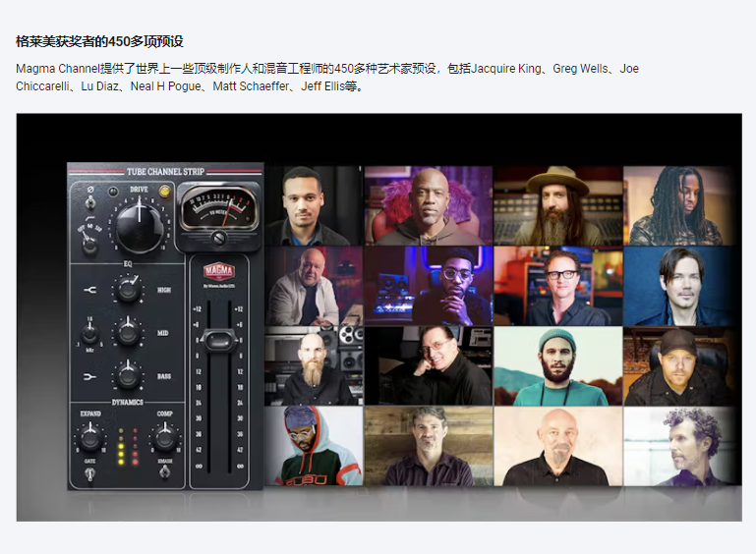Image resolution: width=756 pixels, height=554 pixels.
Task: Click the MID EQ gain knob
Action: [x=128, y=332]
